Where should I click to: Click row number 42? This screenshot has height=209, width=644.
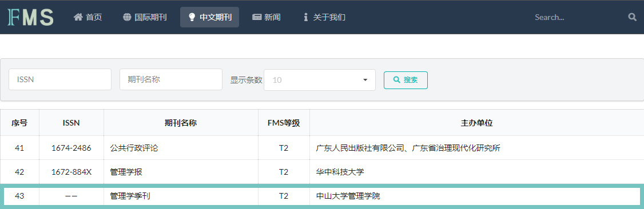click(x=19, y=172)
